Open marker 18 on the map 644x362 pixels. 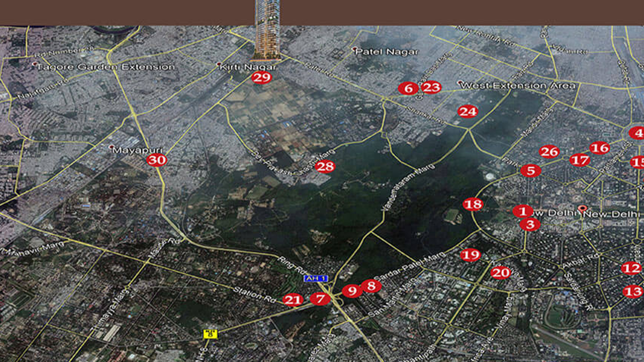tap(473, 204)
